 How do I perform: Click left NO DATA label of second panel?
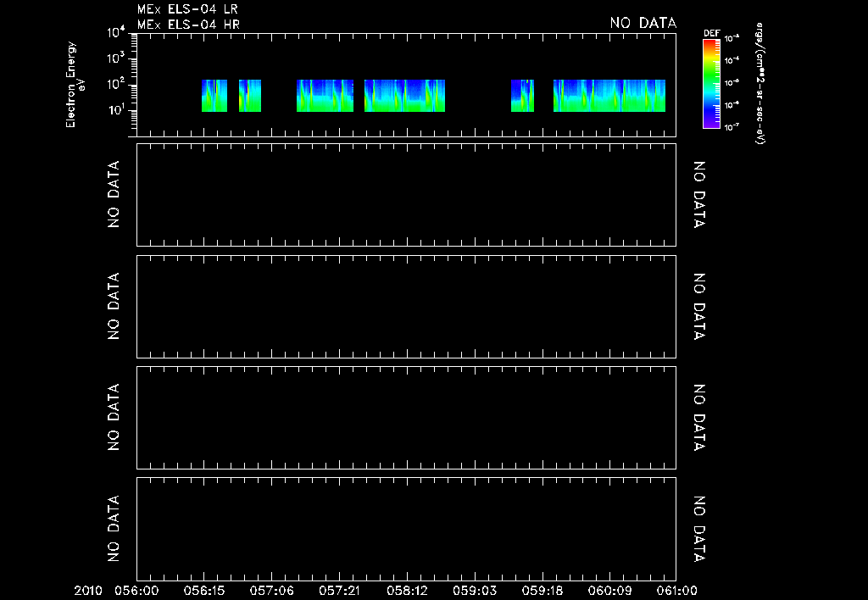coord(114,194)
